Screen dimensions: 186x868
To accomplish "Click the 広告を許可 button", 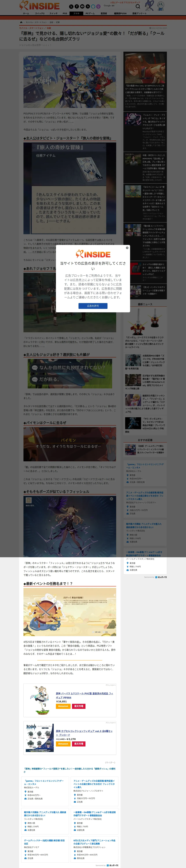I will pyautogui.click(x=93, y=306).
